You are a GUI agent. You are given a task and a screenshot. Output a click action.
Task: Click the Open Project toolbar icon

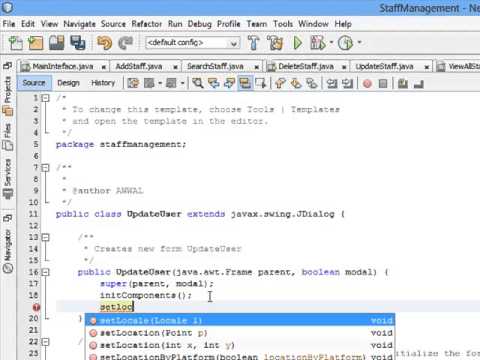[56, 43]
